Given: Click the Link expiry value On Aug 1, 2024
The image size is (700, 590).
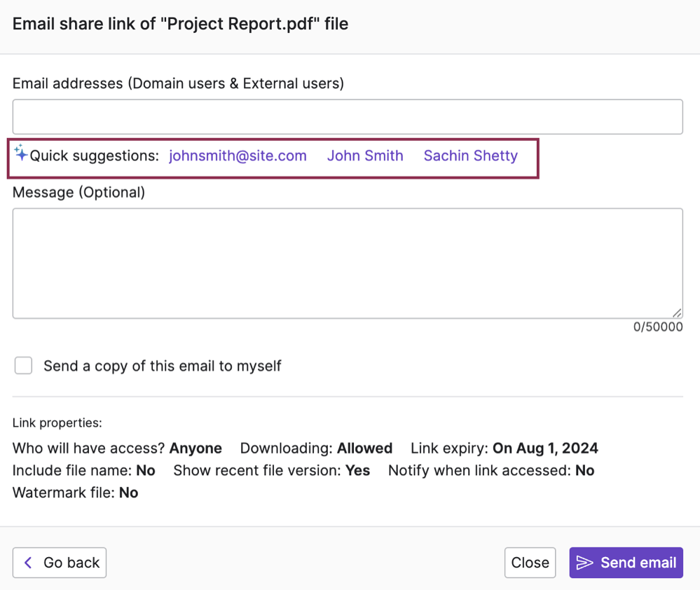Looking at the screenshot, I should pos(545,448).
